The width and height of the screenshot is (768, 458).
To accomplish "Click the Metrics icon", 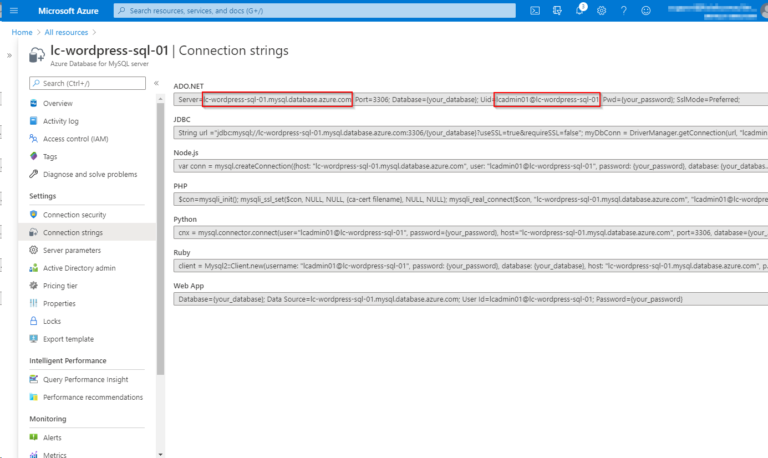I will (33, 455).
